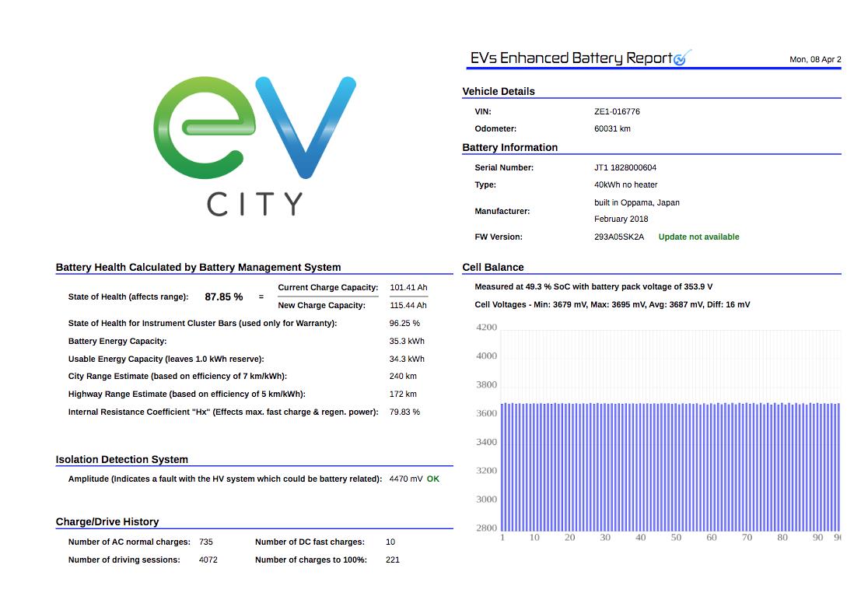This screenshot has height=614, width=868.
Task: Select the charges to 100% count 221
Action: (393, 560)
